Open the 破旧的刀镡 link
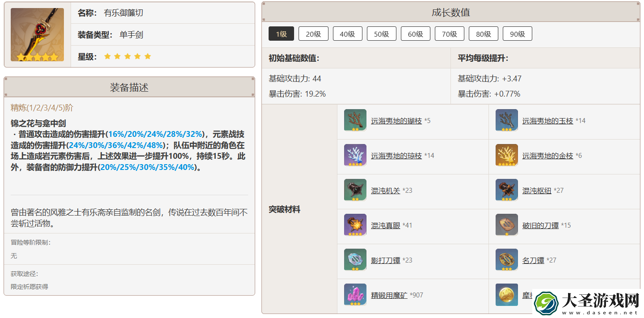 point(540,225)
